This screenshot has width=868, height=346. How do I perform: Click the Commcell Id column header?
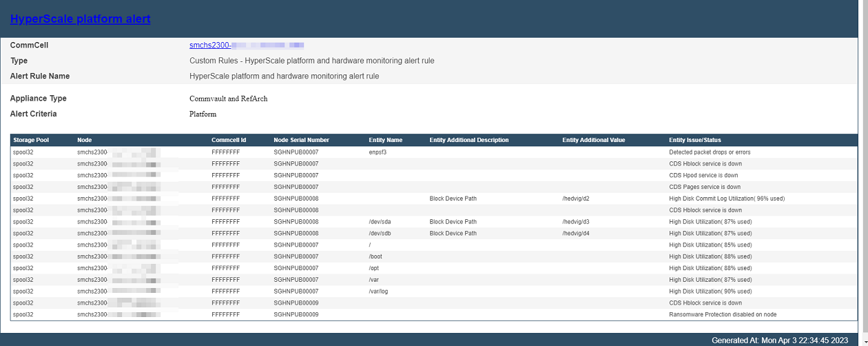(x=229, y=140)
